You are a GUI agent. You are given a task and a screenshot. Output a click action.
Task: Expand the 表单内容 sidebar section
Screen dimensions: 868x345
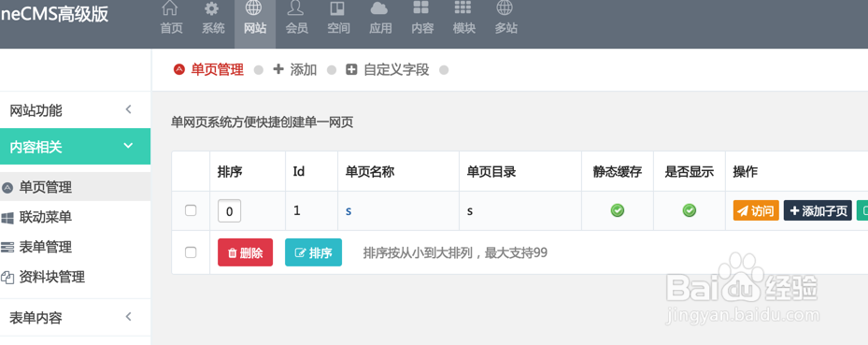pos(76,317)
